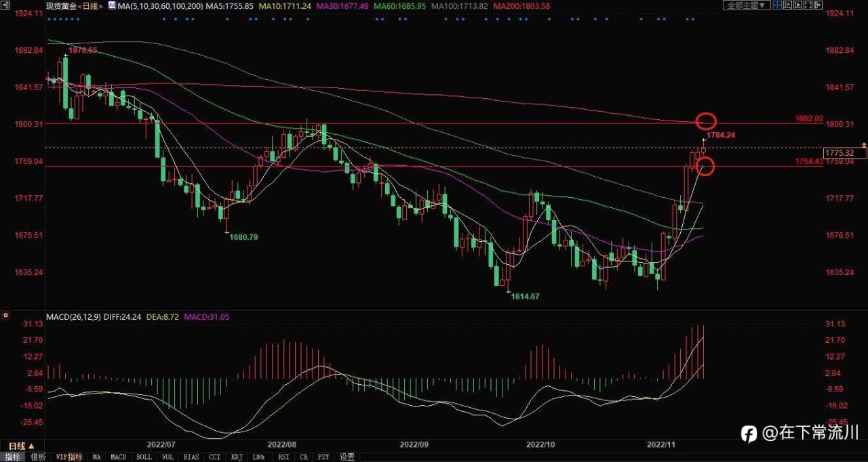The image size is (868, 462).
Task: Click the MA indicator settings icon beside 日线
Action: point(112,6)
